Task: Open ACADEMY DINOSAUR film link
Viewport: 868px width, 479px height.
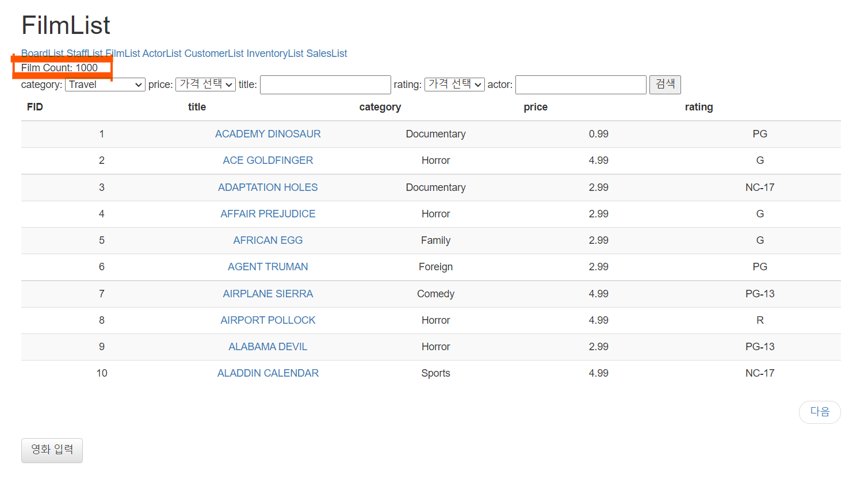Action: point(268,134)
